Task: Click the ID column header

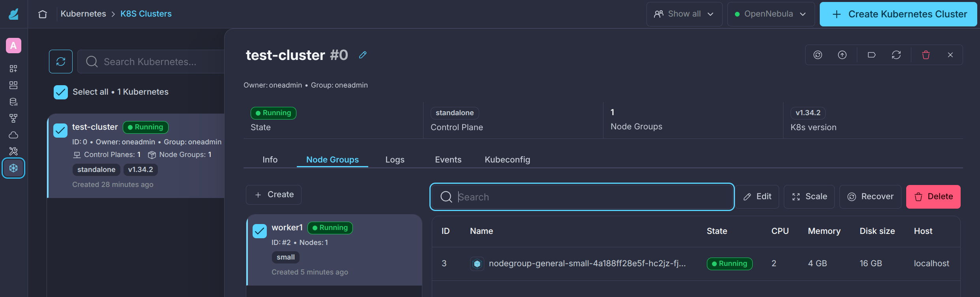Action: click(446, 231)
